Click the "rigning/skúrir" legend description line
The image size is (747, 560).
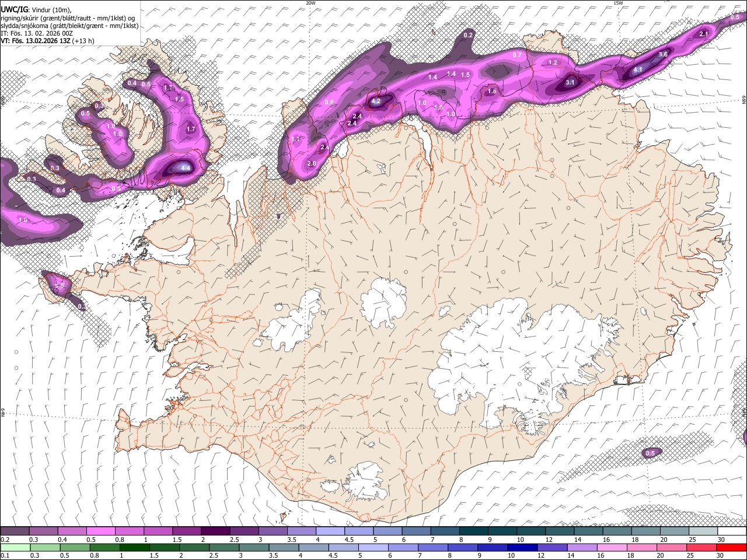point(68,17)
